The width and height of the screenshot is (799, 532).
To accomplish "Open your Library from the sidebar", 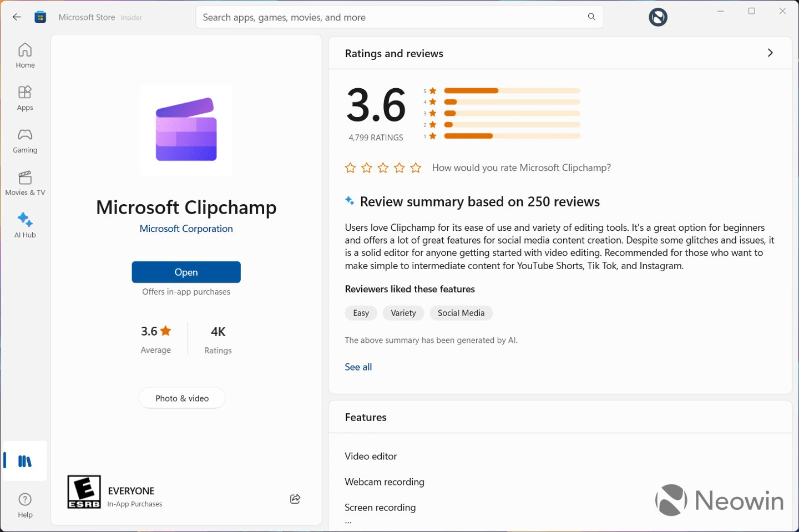I will click(24, 461).
